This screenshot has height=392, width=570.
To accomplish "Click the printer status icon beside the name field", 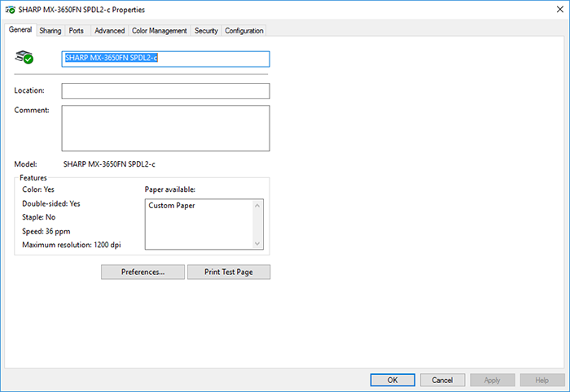I will pyautogui.click(x=24, y=58).
